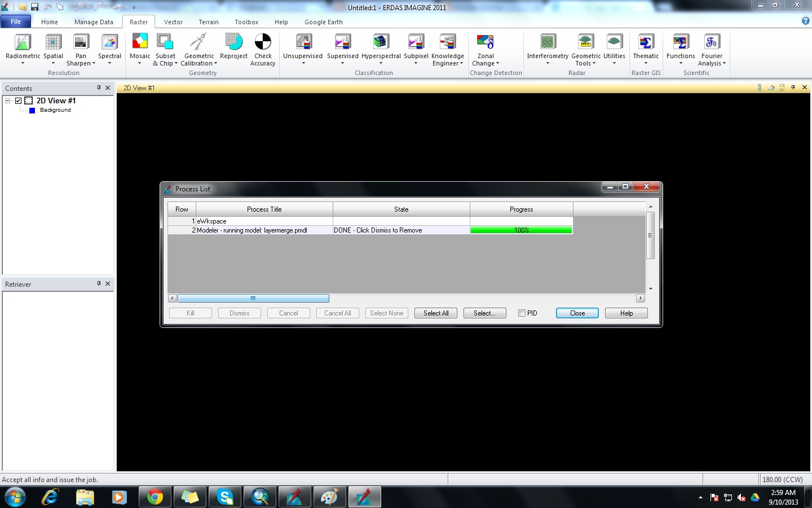Viewport: 812px width, 508px height.
Task: Open the Thematic Raster GIS icon
Action: (646, 42)
